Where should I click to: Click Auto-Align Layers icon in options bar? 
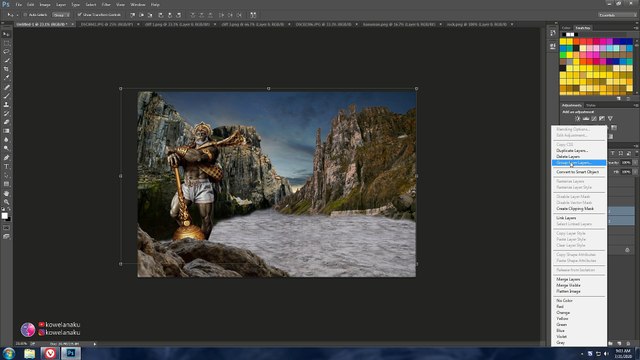pos(253,15)
